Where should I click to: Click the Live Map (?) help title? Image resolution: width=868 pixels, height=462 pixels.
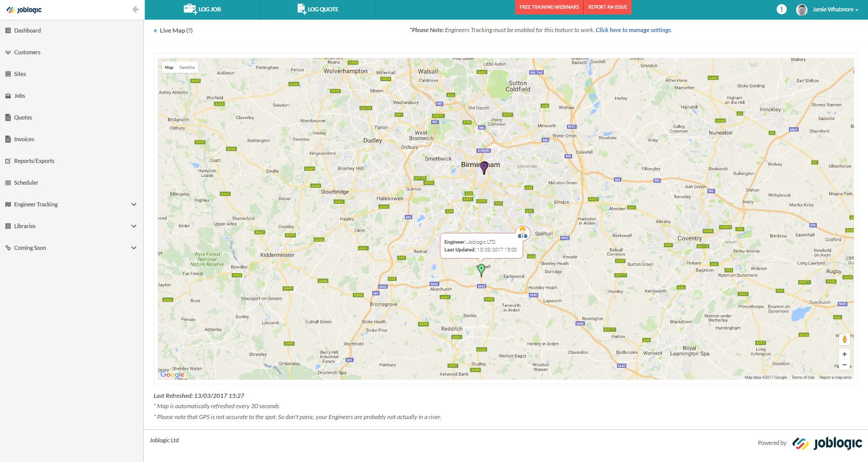(176, 31)
